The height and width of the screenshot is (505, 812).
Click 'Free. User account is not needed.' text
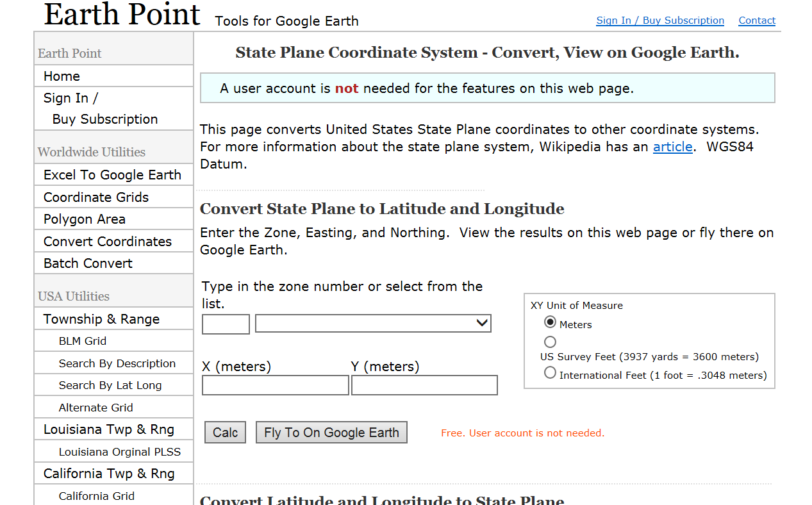coord(523,433)
